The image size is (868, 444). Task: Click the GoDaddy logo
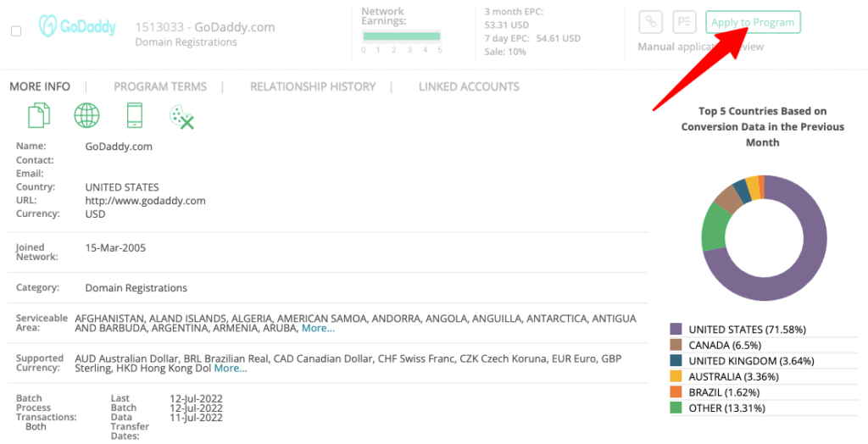pos(77,26)
